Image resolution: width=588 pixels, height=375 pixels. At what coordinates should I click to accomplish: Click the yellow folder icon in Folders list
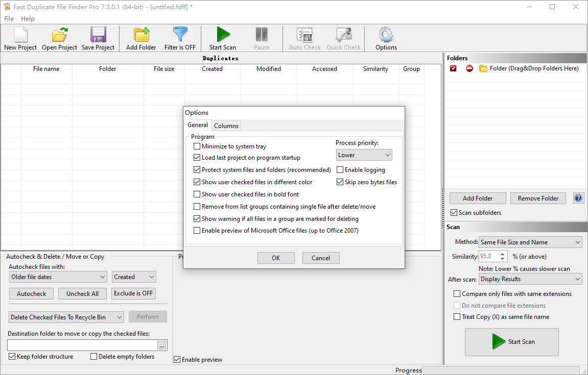coord(483,68)
